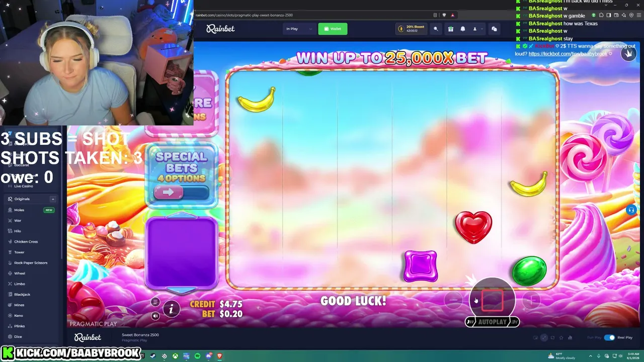Open the Tower game
Image resolution: width=644 pixels, height=362 pixels.
pyautogui.click(x=19, y=252)
